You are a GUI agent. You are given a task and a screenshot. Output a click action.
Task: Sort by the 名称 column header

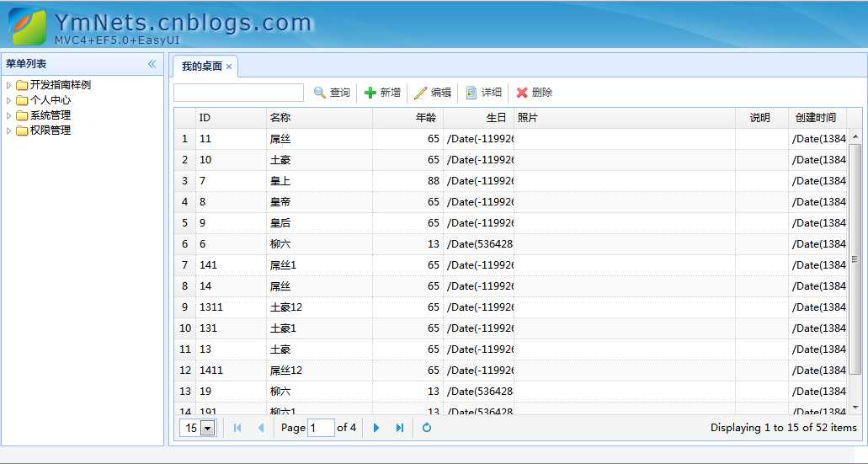pos(319,118)
